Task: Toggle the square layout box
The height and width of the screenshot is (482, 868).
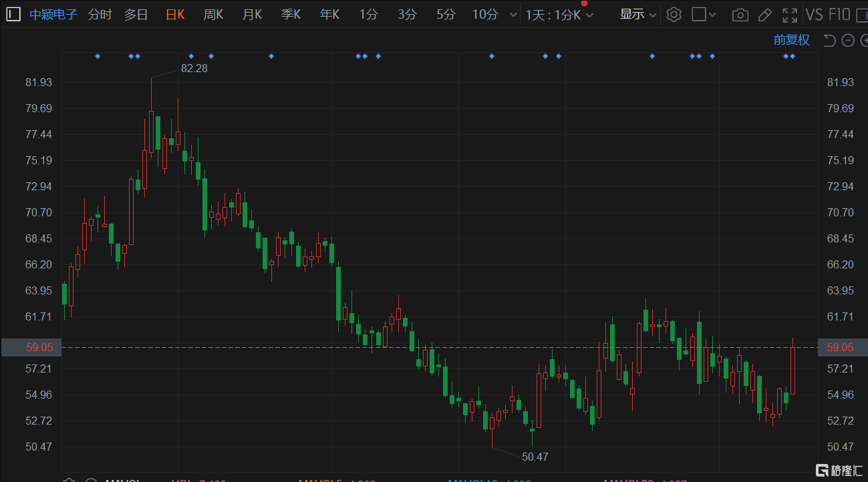Action: coord(699,15)
